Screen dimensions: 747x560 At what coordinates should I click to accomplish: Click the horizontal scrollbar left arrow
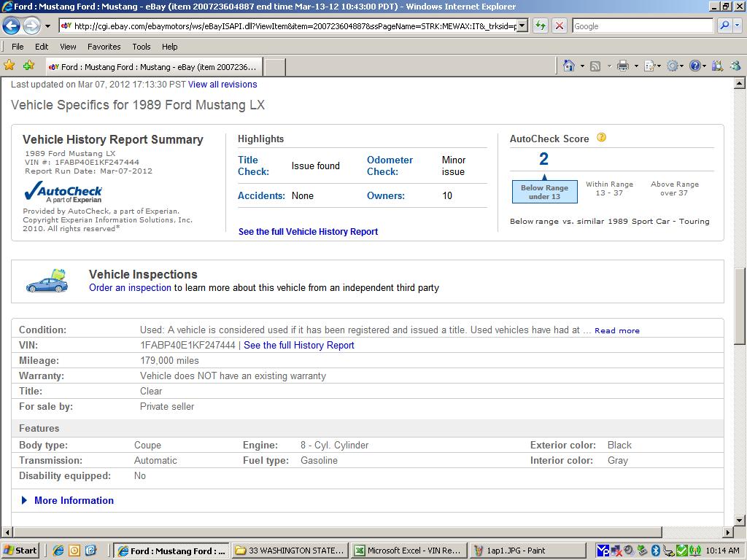click(6, 532)
